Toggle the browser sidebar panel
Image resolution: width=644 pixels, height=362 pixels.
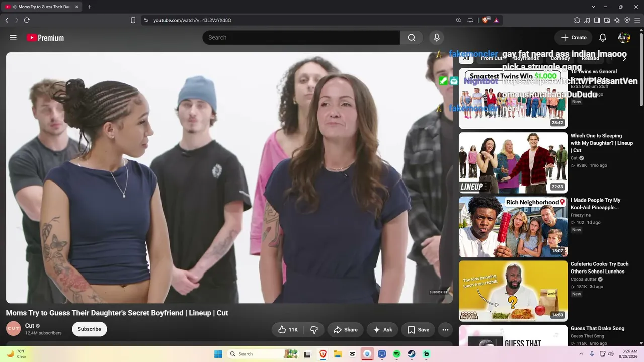[x=597, y=20]
